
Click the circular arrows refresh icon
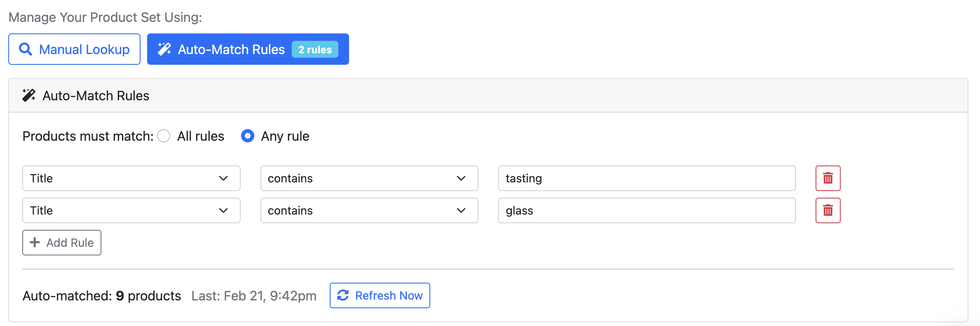pyautogui.click(x=343, y=295)
